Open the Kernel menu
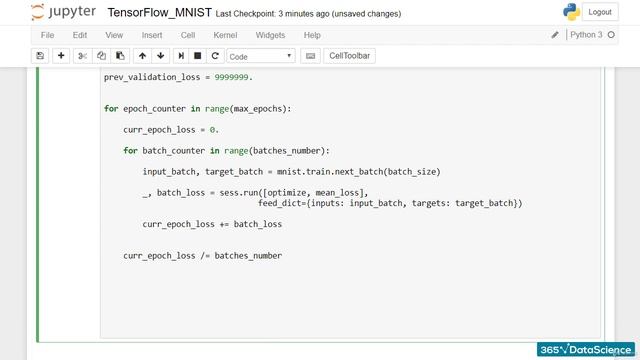This screenshot has width=640, height=360. pos(225,35)
